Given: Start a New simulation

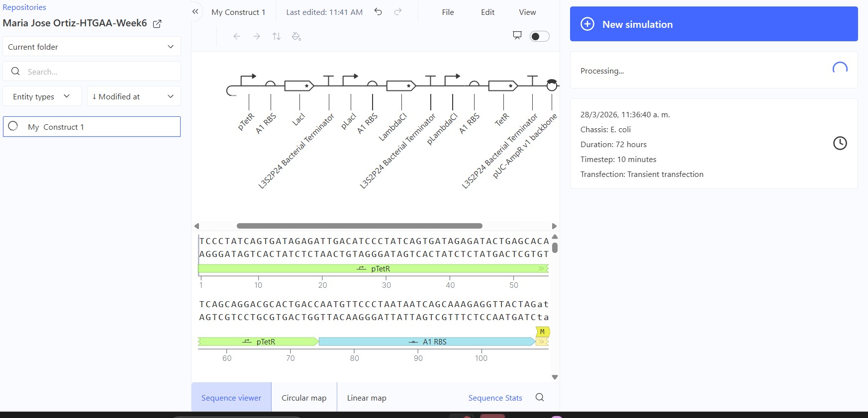Looking at the screenshot, I should tap(714, 24).
